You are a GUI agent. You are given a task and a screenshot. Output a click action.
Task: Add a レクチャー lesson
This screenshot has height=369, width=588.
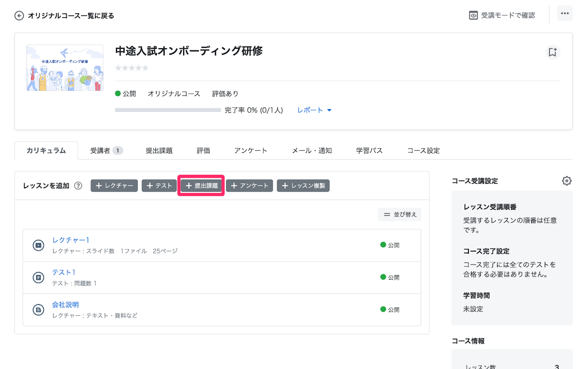click(x=114, y=186)
